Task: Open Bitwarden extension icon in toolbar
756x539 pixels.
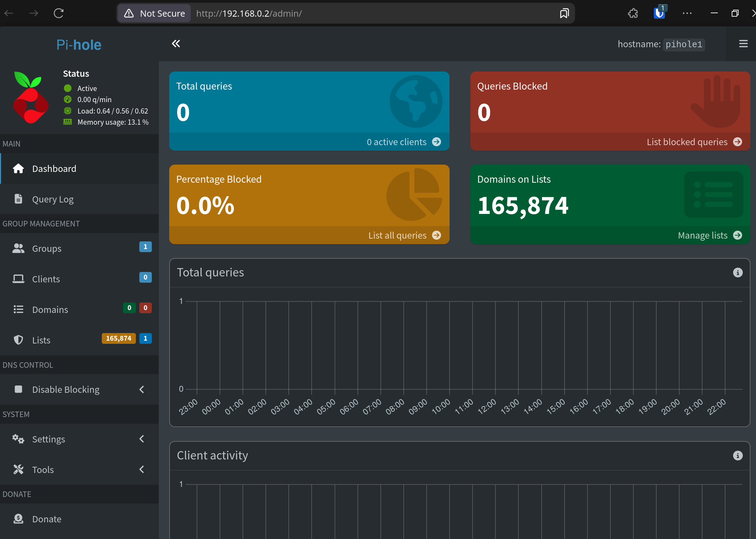Action: pos(659,14)
